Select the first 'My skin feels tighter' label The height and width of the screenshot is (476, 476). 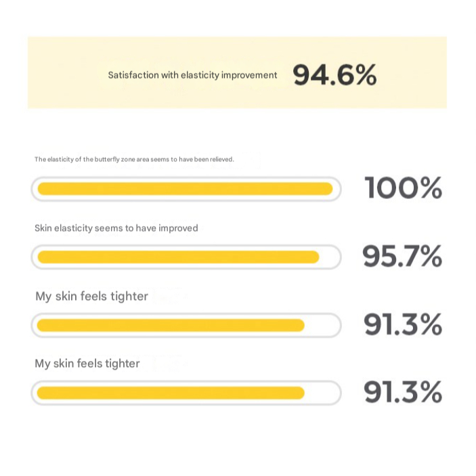click(91, 296)
